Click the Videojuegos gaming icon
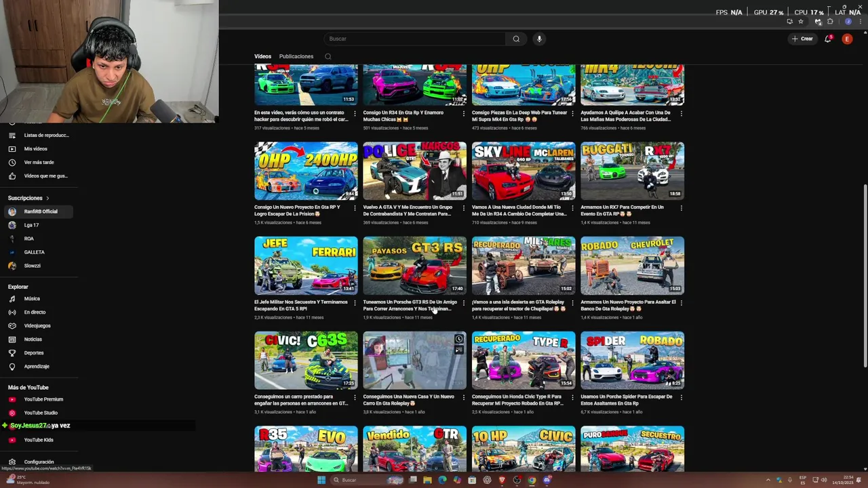The image size is (868, 488). pyautogui.click(x=12, y=326)
